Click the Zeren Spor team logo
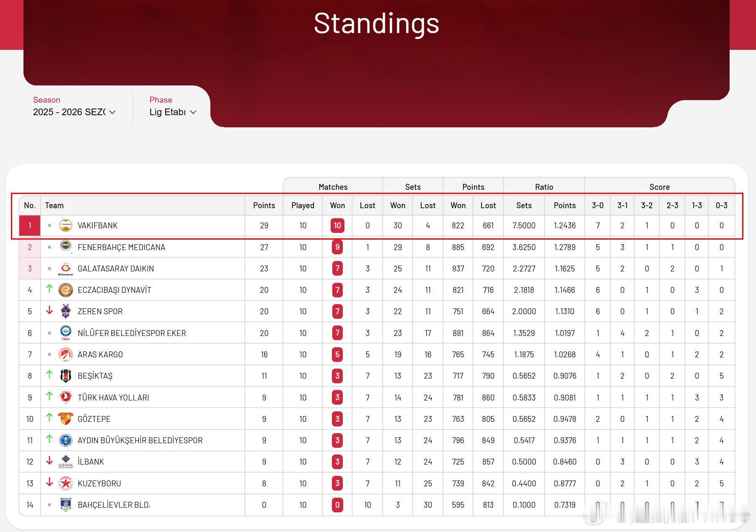 (x=66, y=311)
